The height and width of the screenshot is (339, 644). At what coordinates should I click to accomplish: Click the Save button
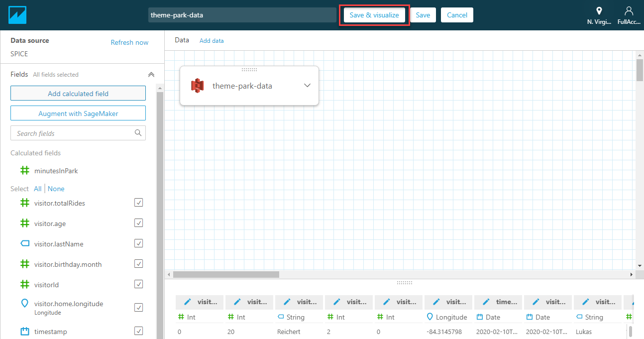(x=423, y=15)
